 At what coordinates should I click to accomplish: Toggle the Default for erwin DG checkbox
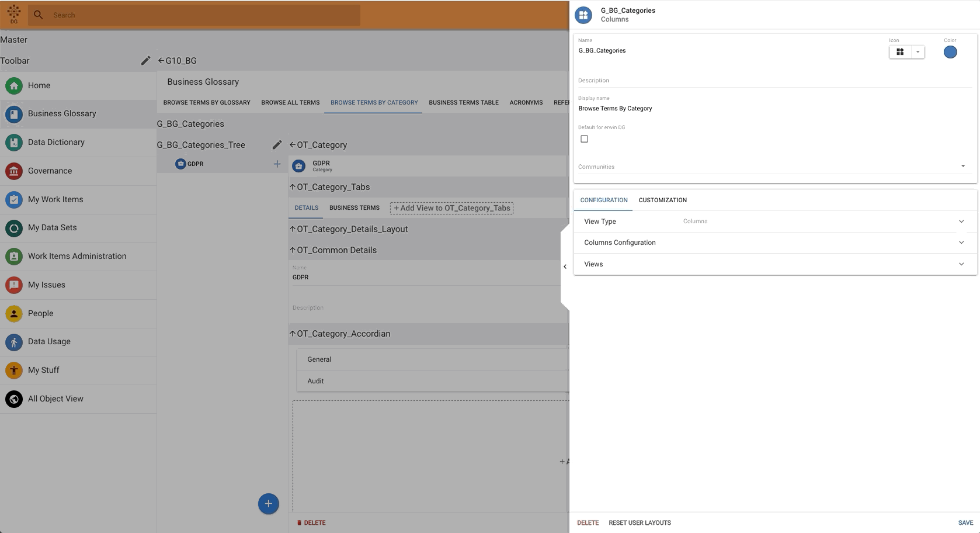point(584,139)
